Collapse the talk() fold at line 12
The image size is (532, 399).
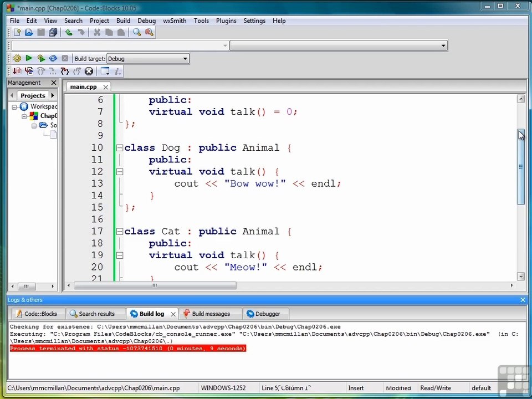120,172
